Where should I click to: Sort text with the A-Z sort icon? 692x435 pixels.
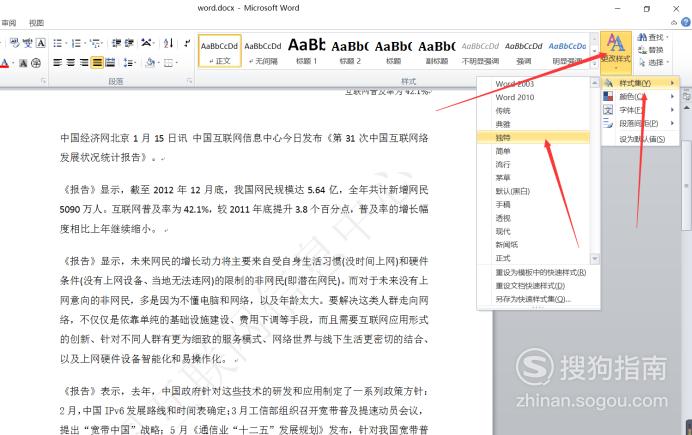click(x=169, y=43)
